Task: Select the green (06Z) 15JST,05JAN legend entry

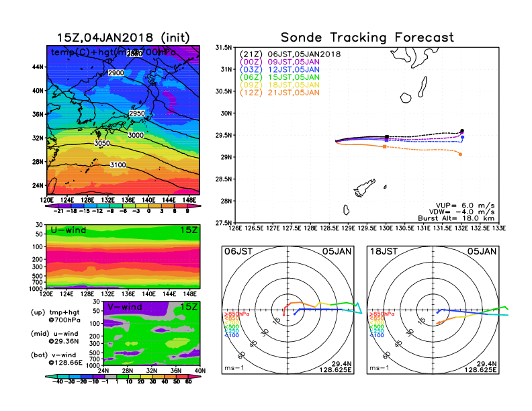Action: tap(279, 77)
